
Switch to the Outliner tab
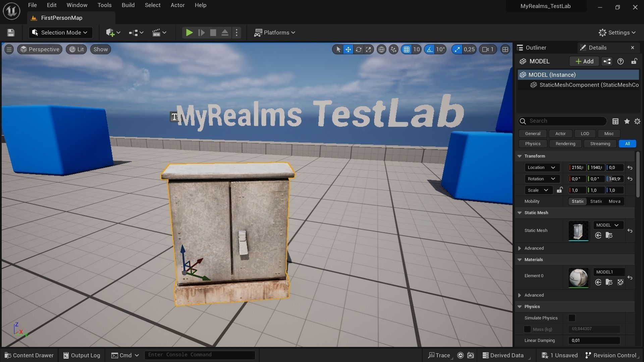click(536, 48)
